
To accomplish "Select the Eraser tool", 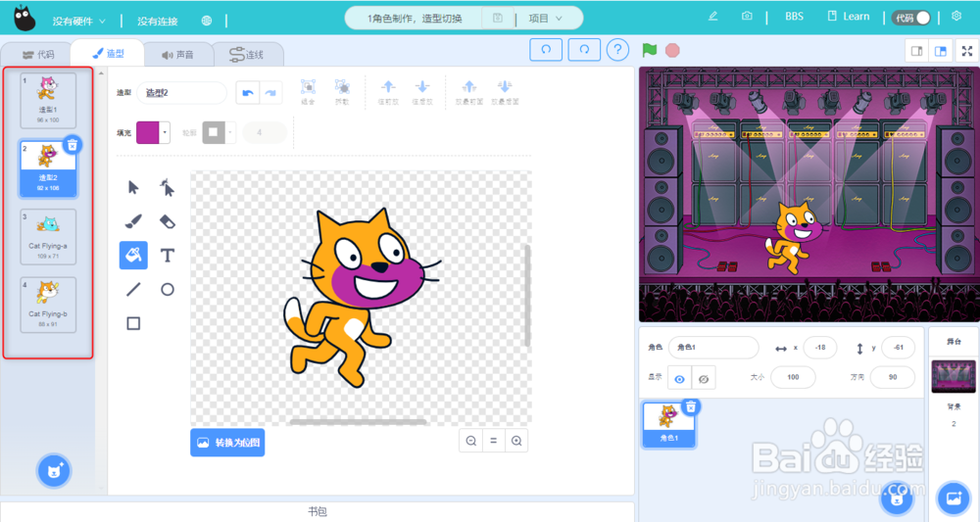I will pos(167,221).
